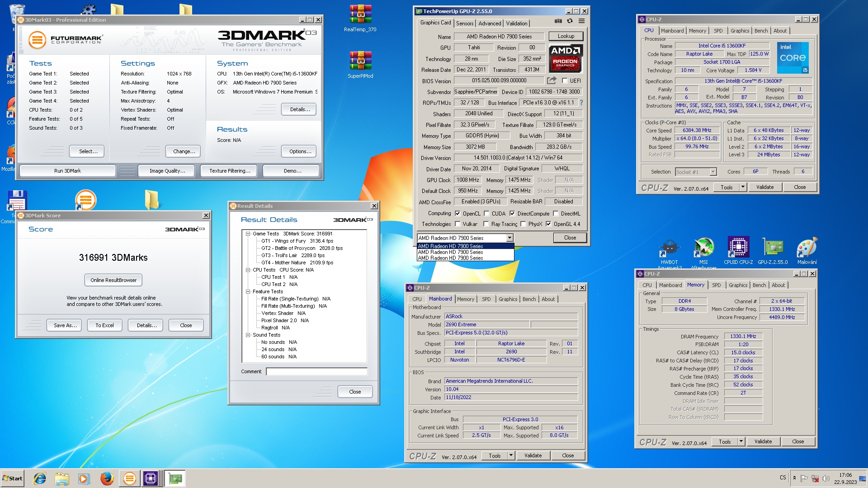Collapse the CPU Tests tree node
This screenshot has height=488, width=868.
(x=248, y=270)
